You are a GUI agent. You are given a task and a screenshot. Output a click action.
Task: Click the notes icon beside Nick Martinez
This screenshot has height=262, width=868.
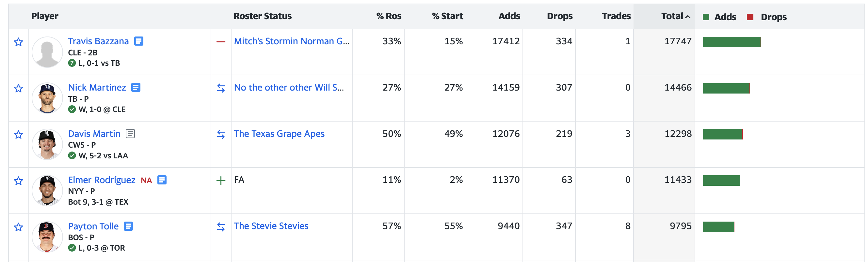(x=136, y=87)
